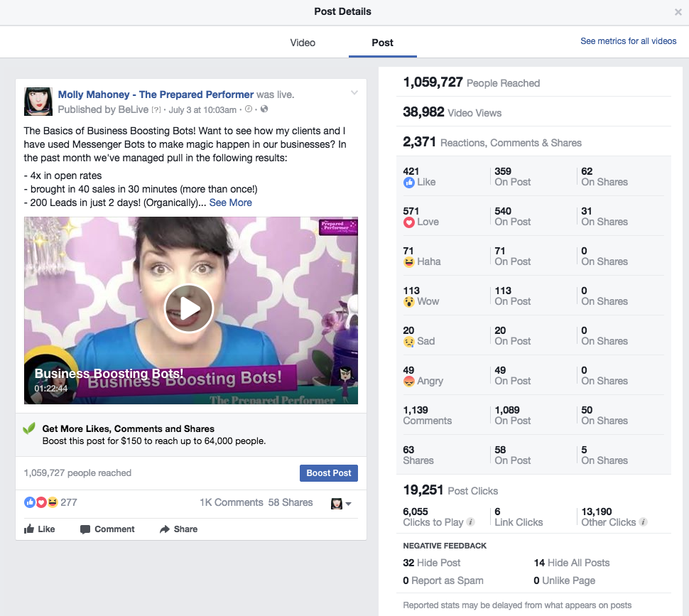Click the 6,055 Clicks to Play value
This screenshot has width=689, height=616.
416,512
